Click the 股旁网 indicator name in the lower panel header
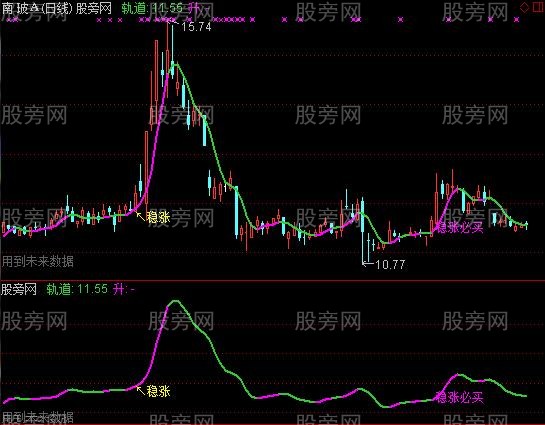The image size is (545, 425). pos(19,289)
